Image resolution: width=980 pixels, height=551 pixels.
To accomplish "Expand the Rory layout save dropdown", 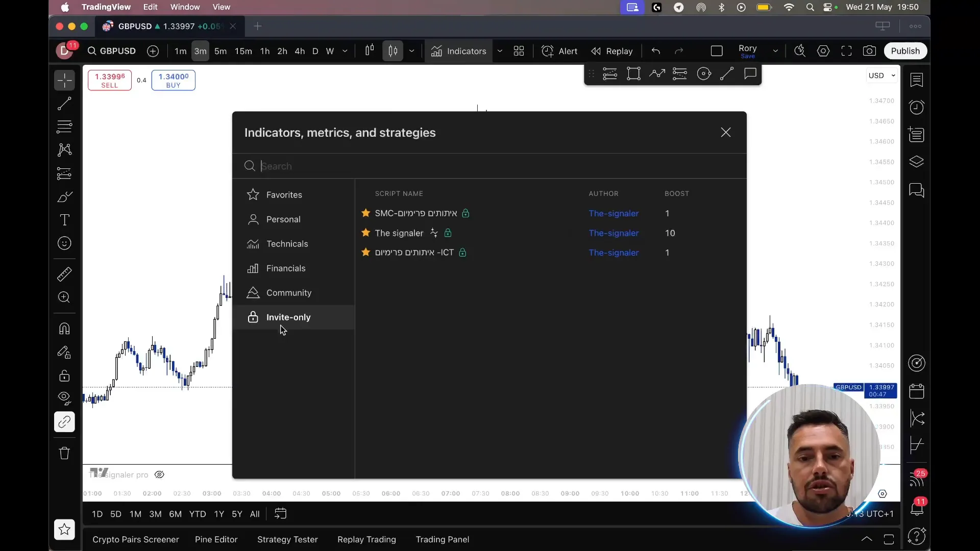I will pyautogui.click(x=775, y=51).
